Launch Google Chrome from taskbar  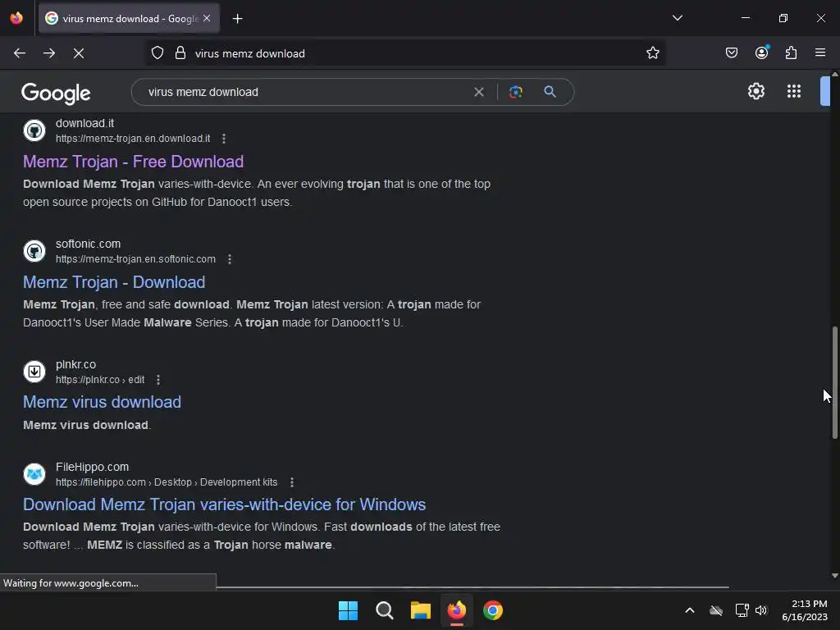pyautogui.click(x=493, y=610)
